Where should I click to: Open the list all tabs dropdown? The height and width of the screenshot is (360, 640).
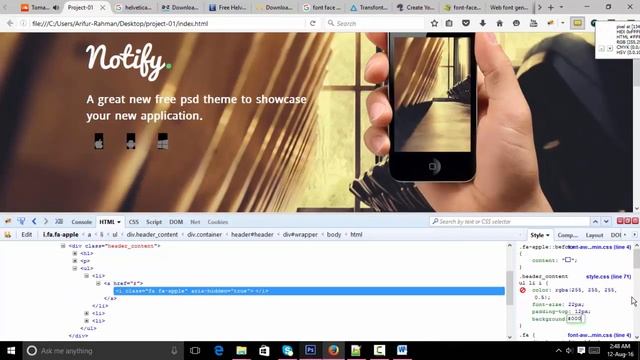pyautogui.click(x=561, y=7)
